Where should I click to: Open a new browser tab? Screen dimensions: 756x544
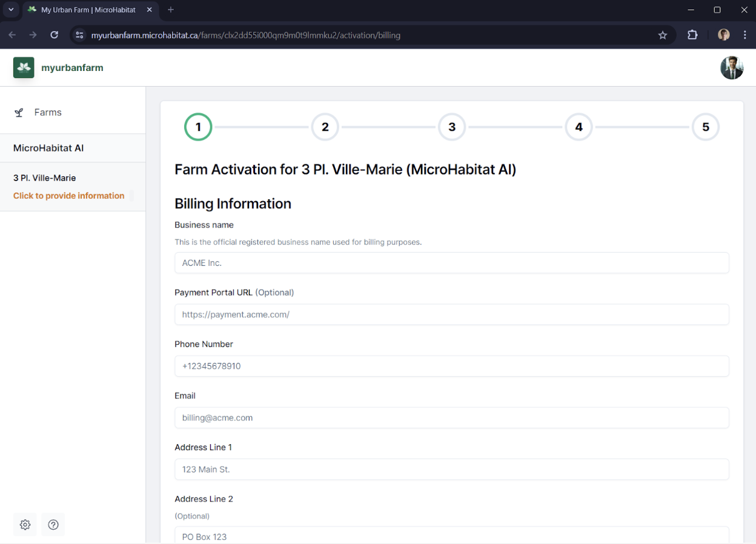click(171, 10)
